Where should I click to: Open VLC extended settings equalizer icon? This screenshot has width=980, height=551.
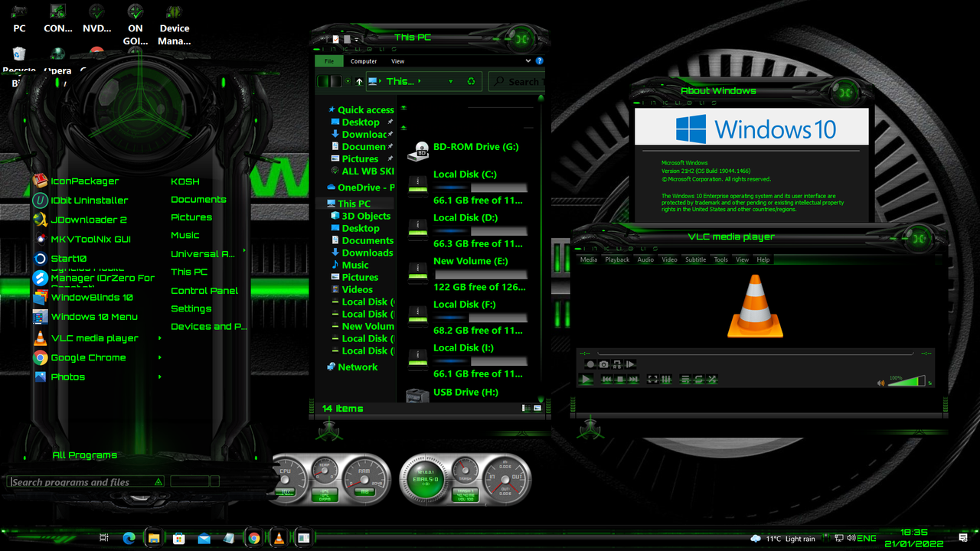(x=666, y=379)
